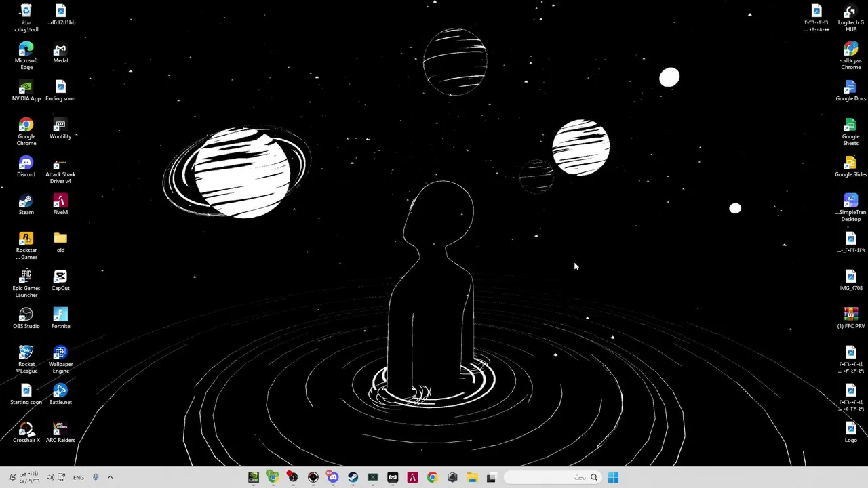Viewport: 868px width, 488px height.
Task: Open the Google Chrome shortcut on left side
Action: 26,131
